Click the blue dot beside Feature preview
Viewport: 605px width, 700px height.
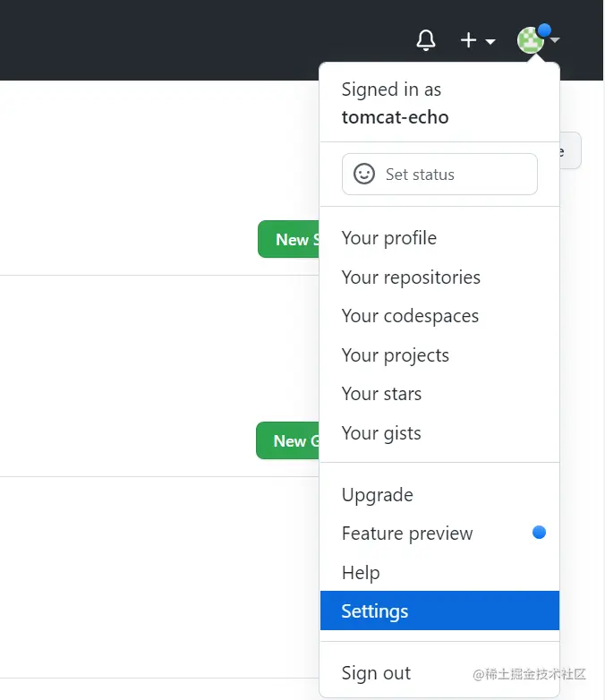[x=539, y=533]
